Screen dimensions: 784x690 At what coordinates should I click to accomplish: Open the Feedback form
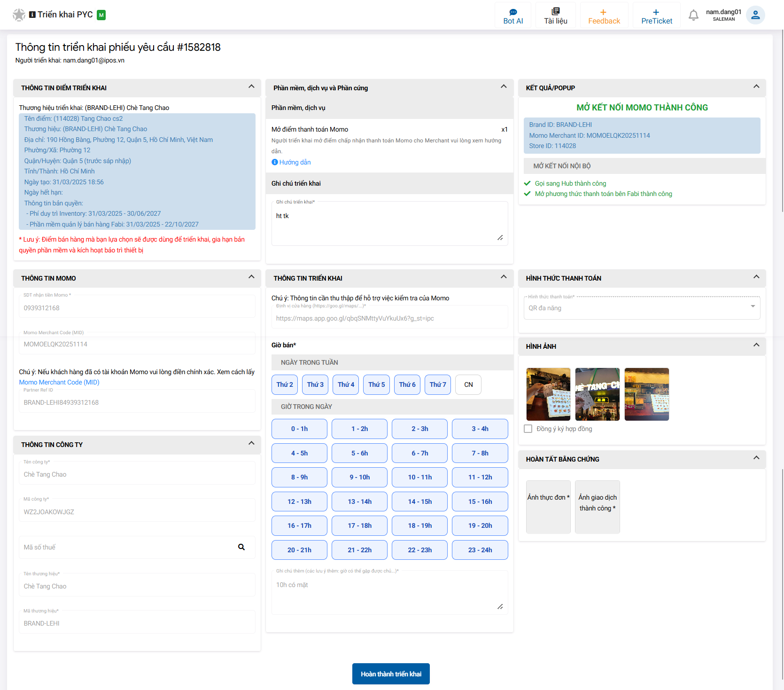pos(604,16)
